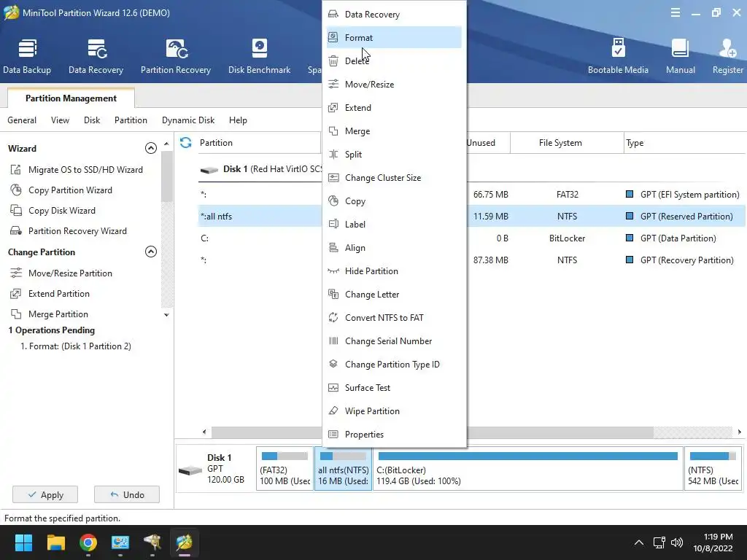Open File Explorer from taskbar
Image resolution: width=747 pixels, height=560 pixels.
[55, 542]
